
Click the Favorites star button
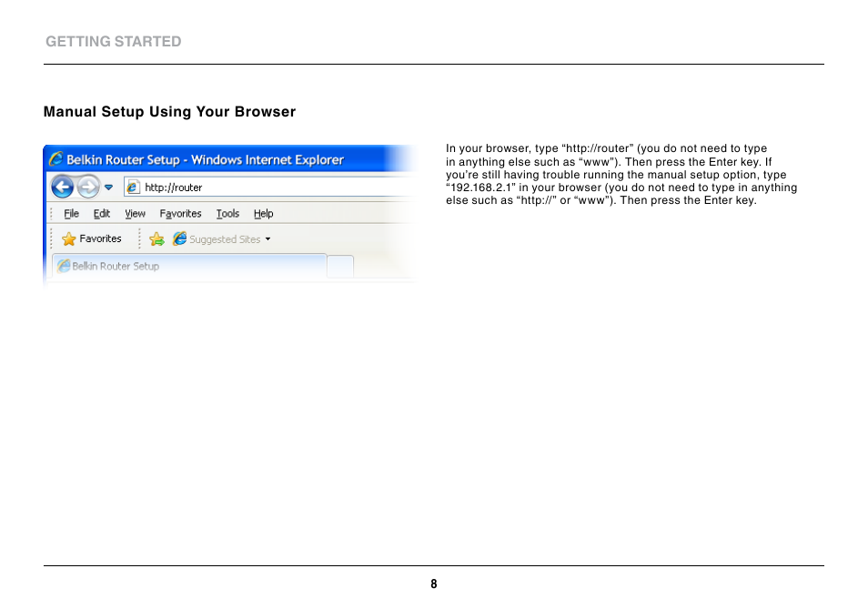(91, 239)
